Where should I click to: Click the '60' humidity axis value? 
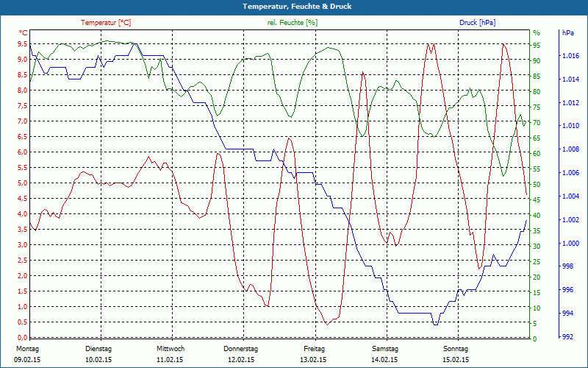coord(537,154)
